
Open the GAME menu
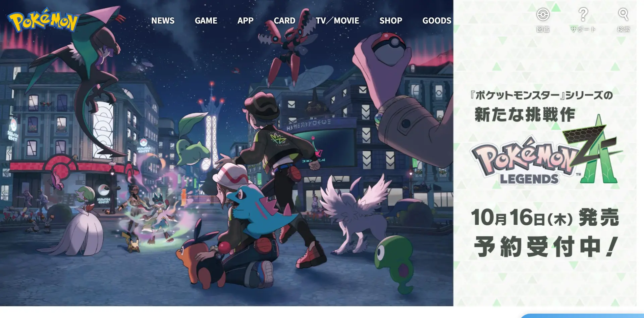click(206, 20)
